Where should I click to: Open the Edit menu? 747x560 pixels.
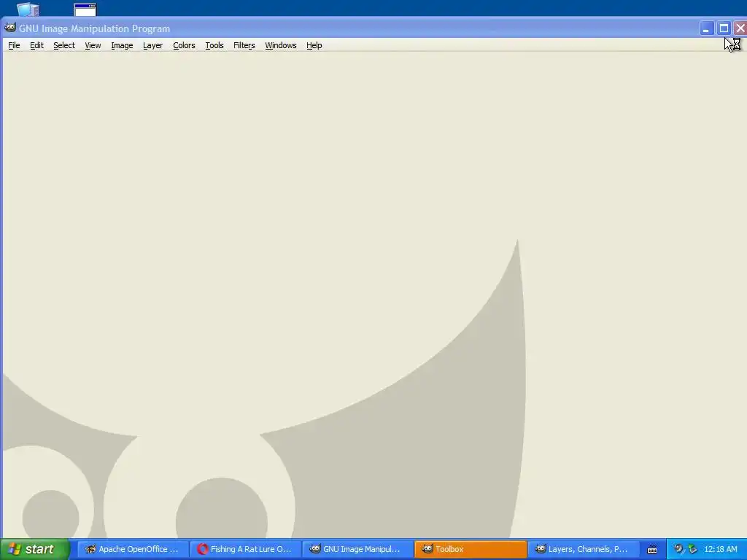point(36,45)
